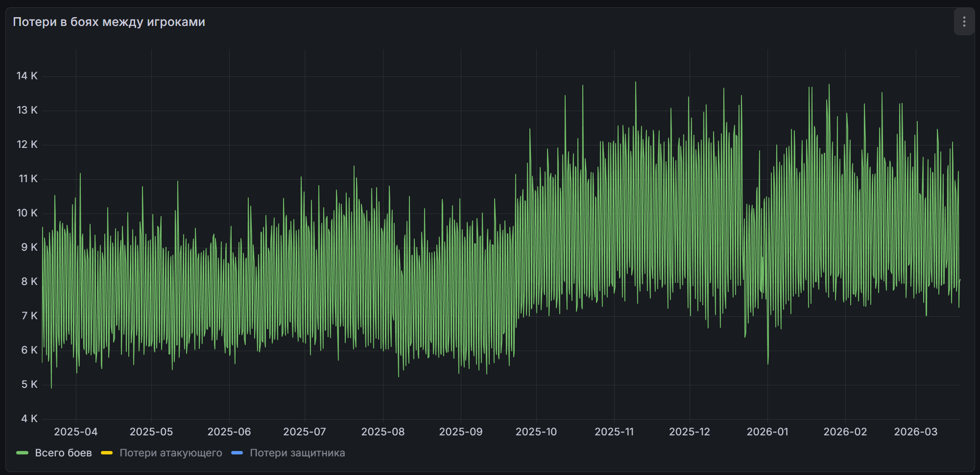Select the 4 K label on the value axis
The height and width of the screenshot is (475, 980).
pos(29,419)
